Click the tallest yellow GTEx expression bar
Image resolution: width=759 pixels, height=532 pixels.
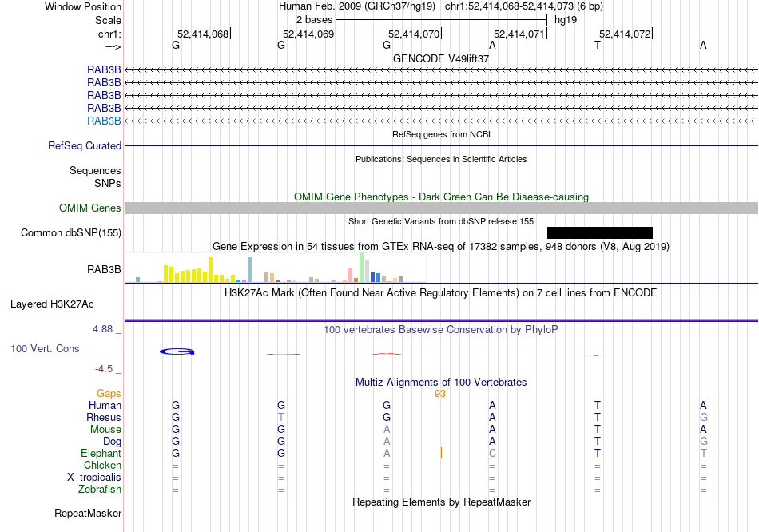(x=211, y=270)
